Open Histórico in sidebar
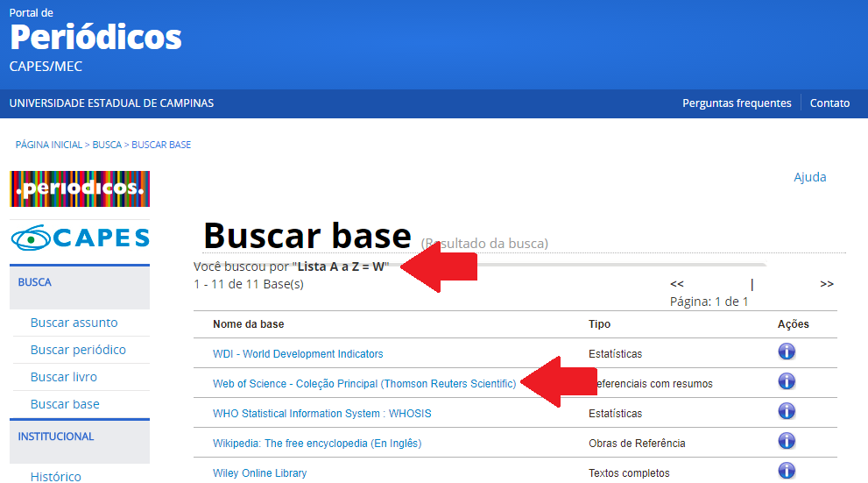868x483 pixels. tap(55, 476)
